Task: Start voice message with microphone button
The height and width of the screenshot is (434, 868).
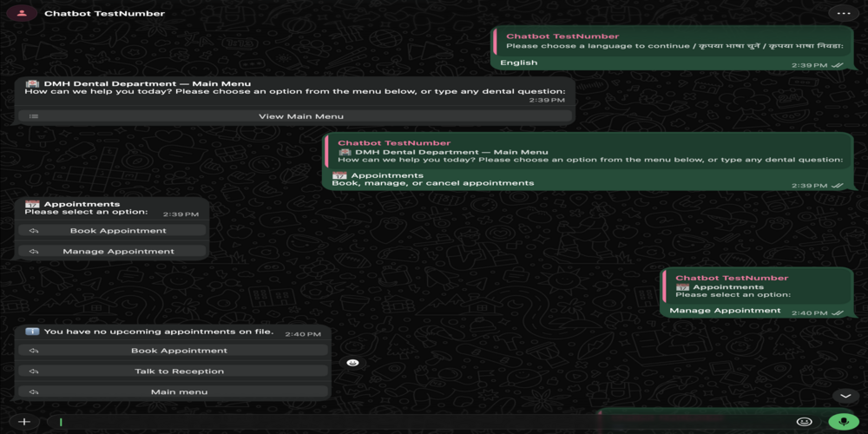Action: [844, 422]
